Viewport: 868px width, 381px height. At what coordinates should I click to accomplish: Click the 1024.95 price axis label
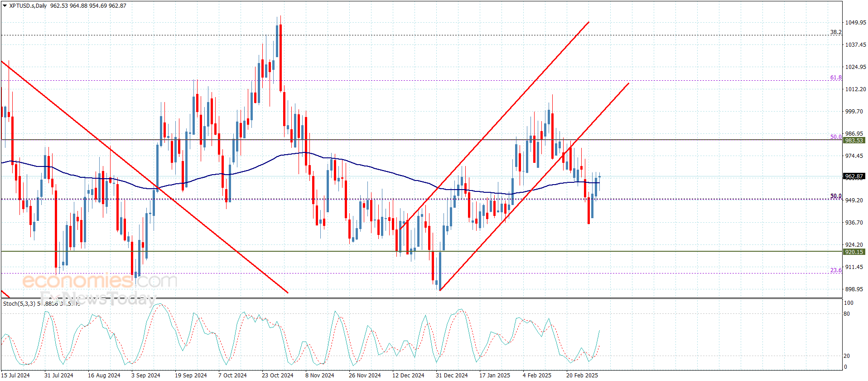855,67
